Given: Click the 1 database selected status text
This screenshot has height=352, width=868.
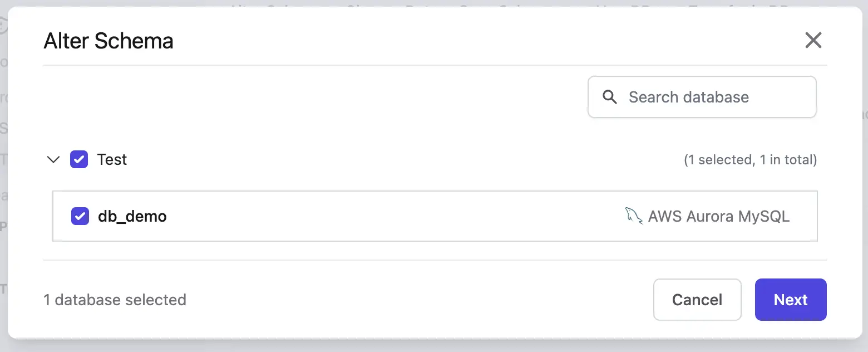Looking at the screenshot, I should pyautogui.click(x=115, y=300).
